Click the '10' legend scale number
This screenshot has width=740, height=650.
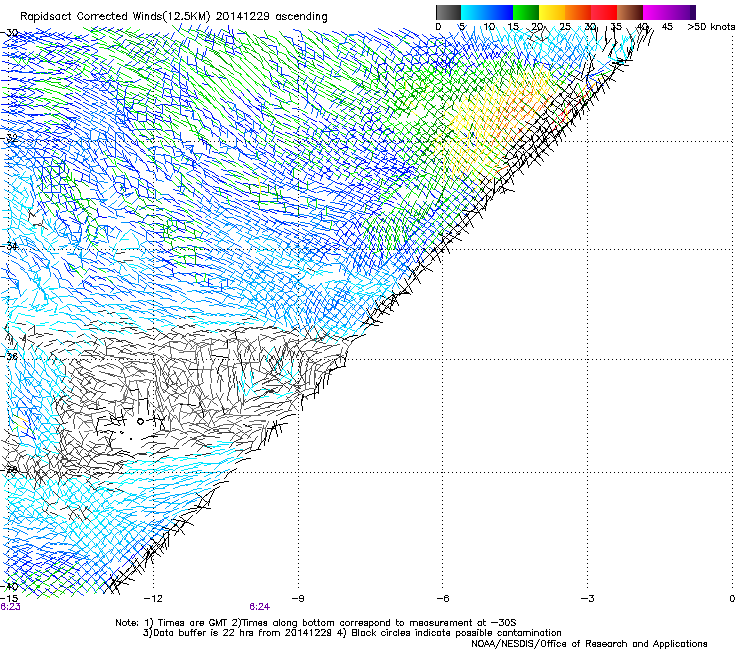tap(489, 27)
